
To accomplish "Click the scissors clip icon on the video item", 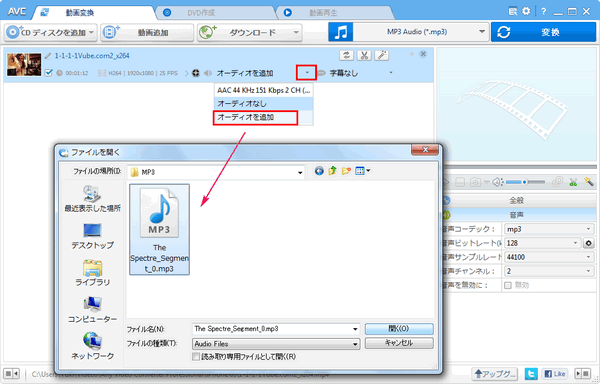I will tap(364, 55).
